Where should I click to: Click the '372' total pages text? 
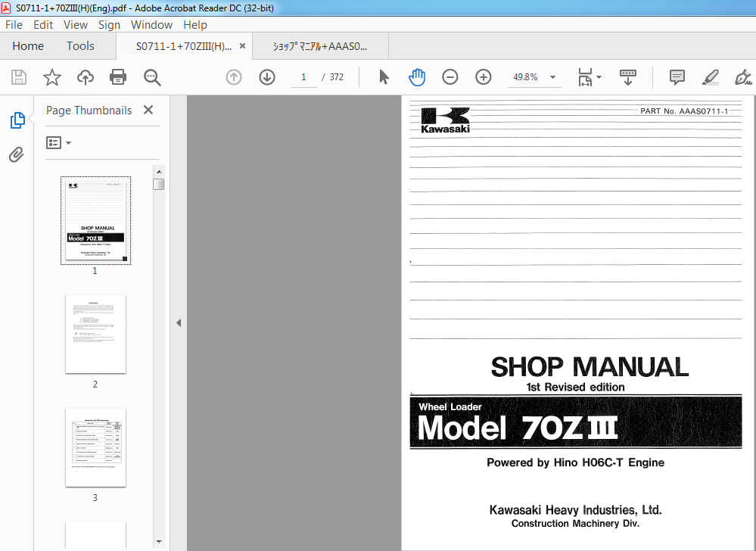337,77
